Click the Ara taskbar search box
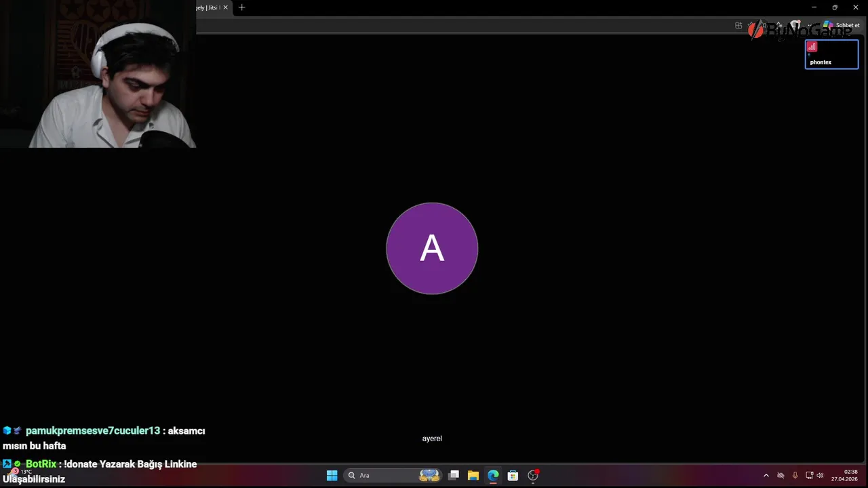Screen dimensions: 868x488 point(393,475)
